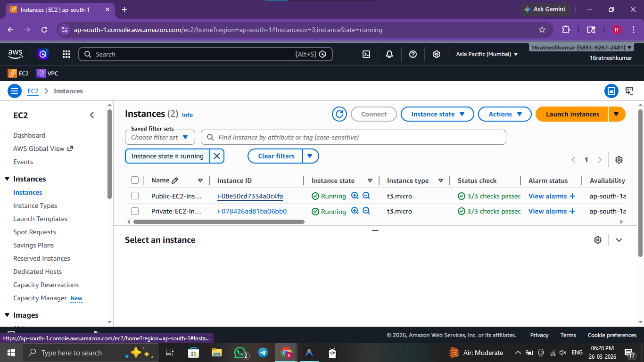Open the Amazon Q icon in header
This screenshot has width=644, height=362.
point(43,54)
